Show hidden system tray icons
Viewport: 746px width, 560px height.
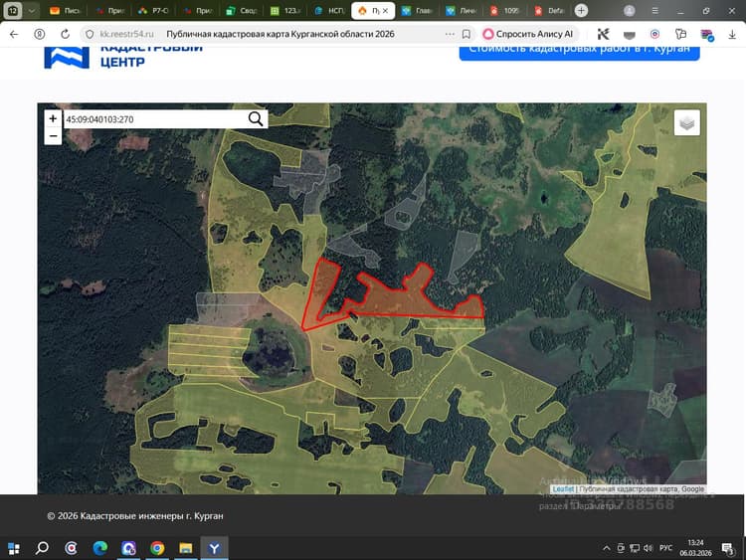pos(606,548)
